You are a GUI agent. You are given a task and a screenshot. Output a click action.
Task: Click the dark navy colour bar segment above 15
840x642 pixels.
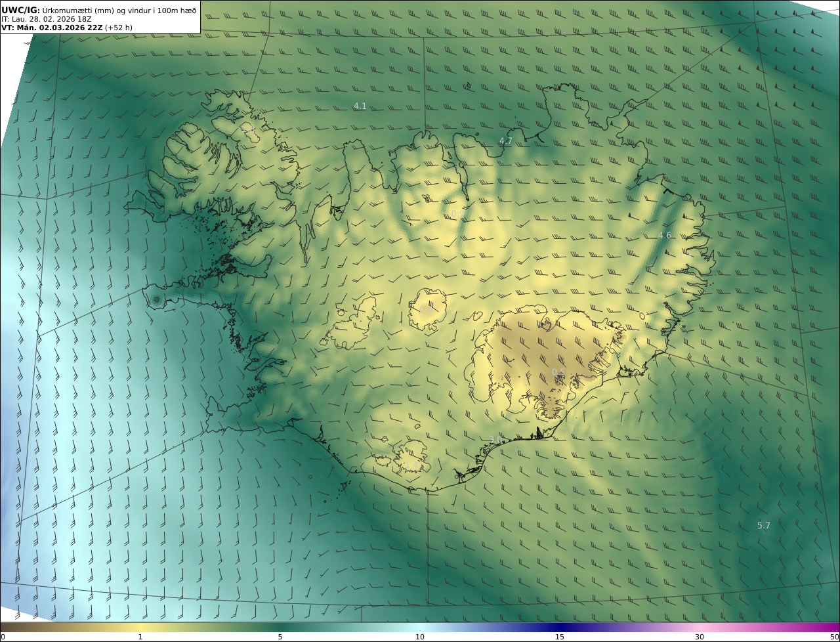(560, 627)
